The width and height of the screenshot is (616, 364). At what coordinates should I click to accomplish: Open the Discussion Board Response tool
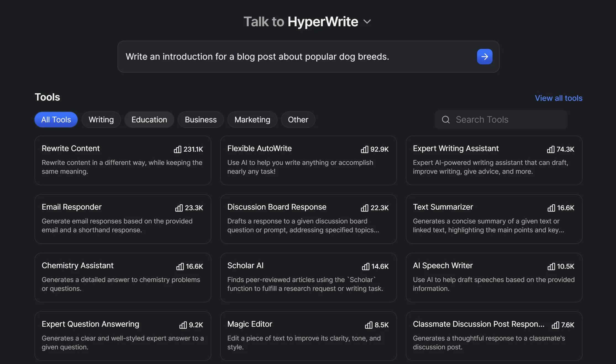tap(308, 219)
